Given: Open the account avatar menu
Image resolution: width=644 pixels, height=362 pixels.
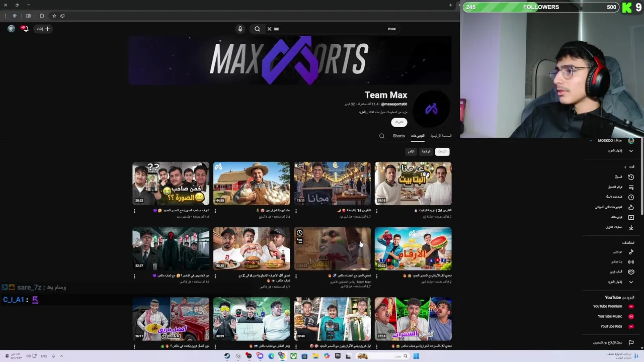Looking at the screenshot, I should 11,29.
